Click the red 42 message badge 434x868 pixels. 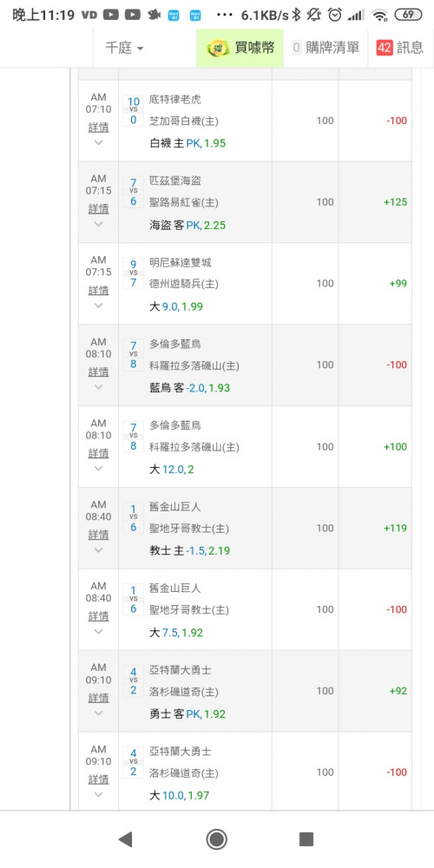coord(385,48)
